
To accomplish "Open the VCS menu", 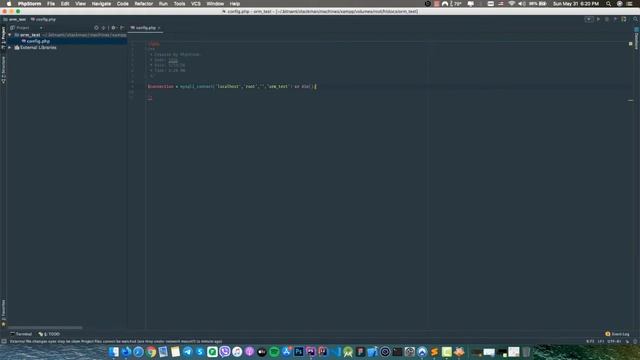I will coord(196,4).
